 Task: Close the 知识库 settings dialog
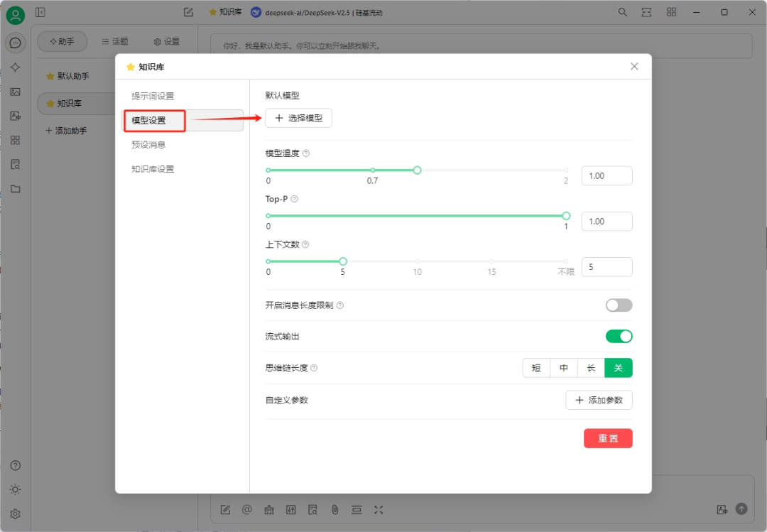(x=634, y=67)
